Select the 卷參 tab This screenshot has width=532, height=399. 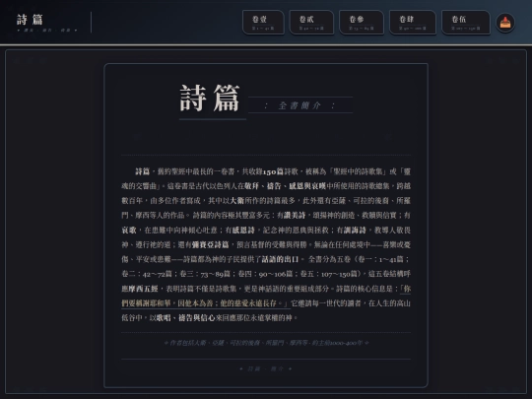click(362, 23)
